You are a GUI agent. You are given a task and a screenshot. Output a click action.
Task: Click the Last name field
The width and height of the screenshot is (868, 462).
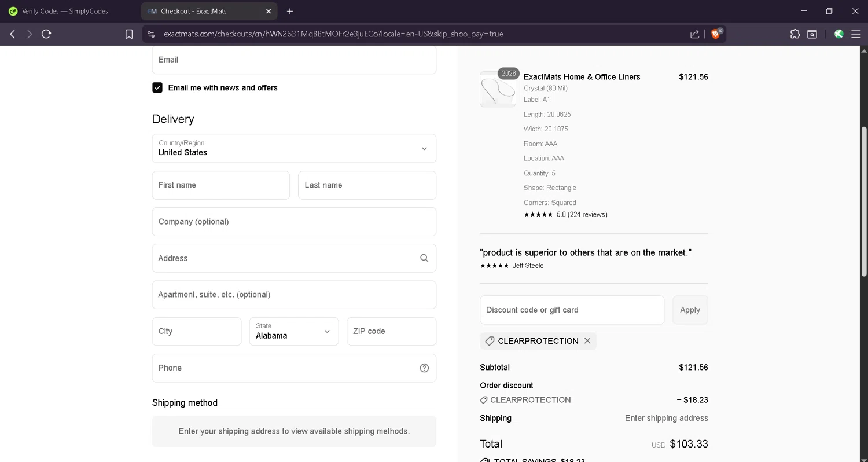pyautogui.click(x=367, y=185)
